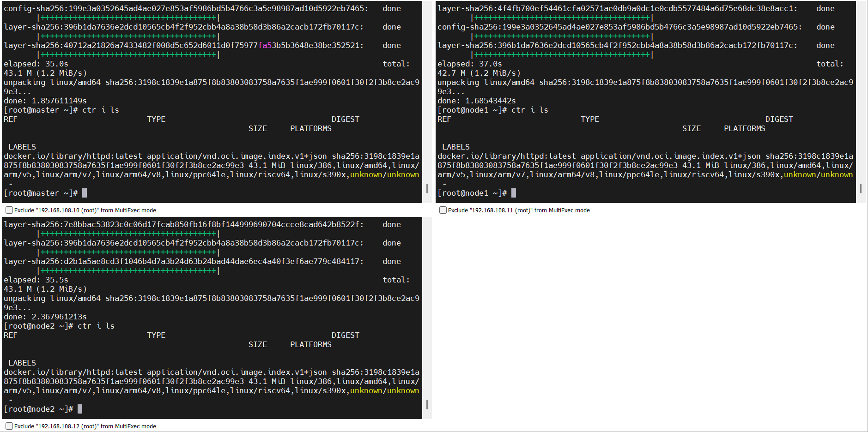Click the layer-sha256:7e8bbac53823 line
This screenshot has height=432, width=868.
(202, 224)
